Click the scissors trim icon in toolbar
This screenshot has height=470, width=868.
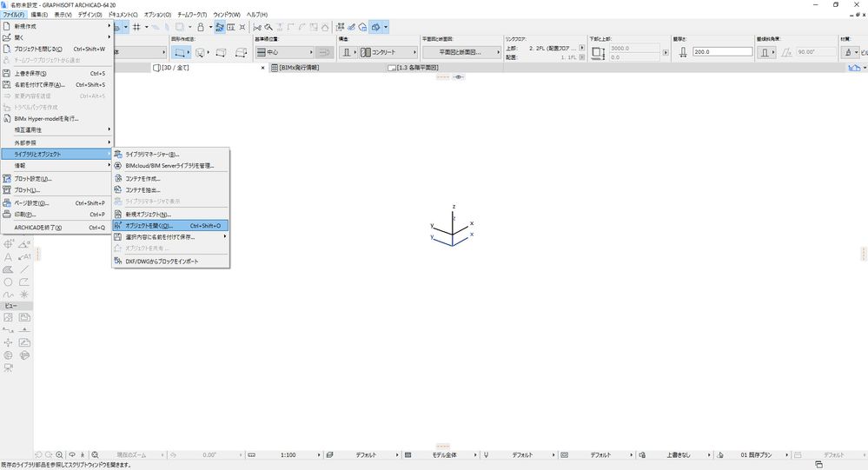257,27
